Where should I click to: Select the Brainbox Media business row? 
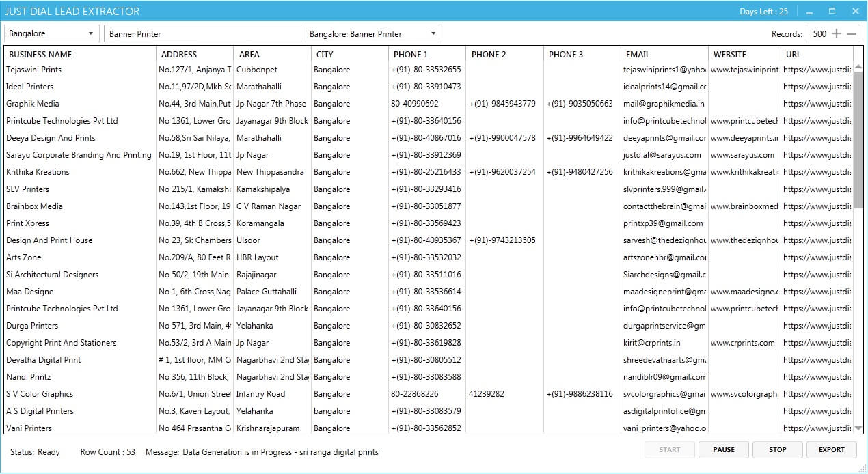[34, 206]
